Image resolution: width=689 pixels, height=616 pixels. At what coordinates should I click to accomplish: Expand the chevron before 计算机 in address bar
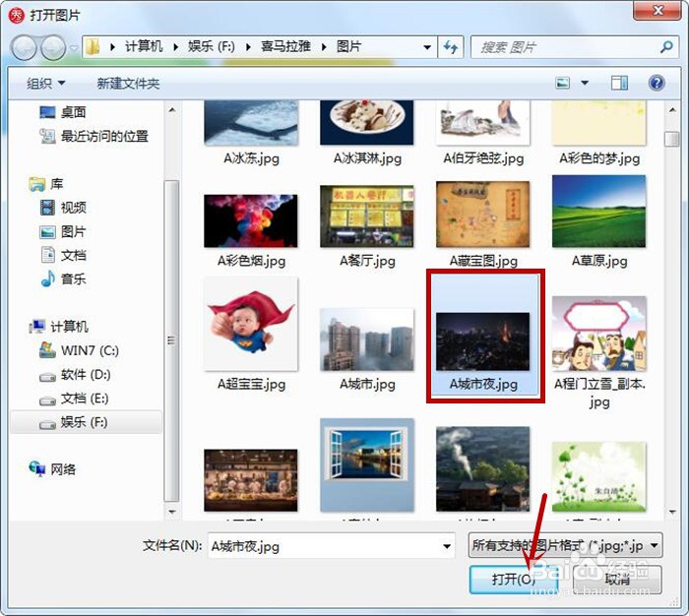pyautogui.click(x=112, y=47)
